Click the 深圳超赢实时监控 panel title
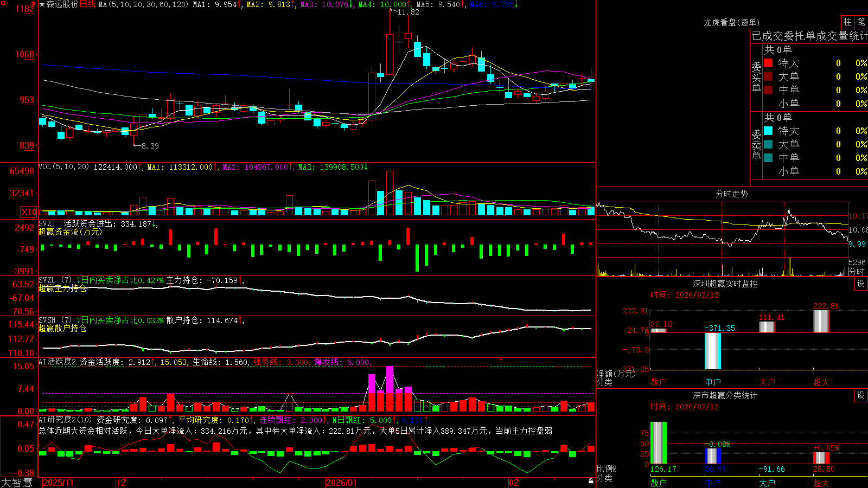Viewport: 868px width, 488px height. pos(725,284)
